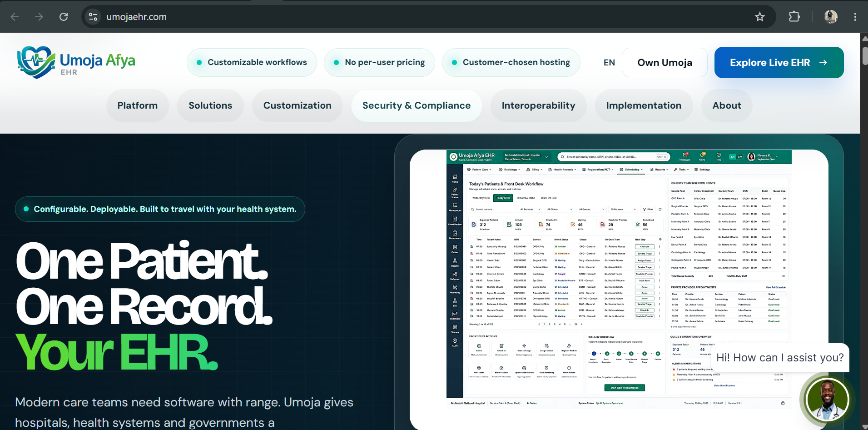Click the page vertical scrollbar thumb

pos(864,55)
